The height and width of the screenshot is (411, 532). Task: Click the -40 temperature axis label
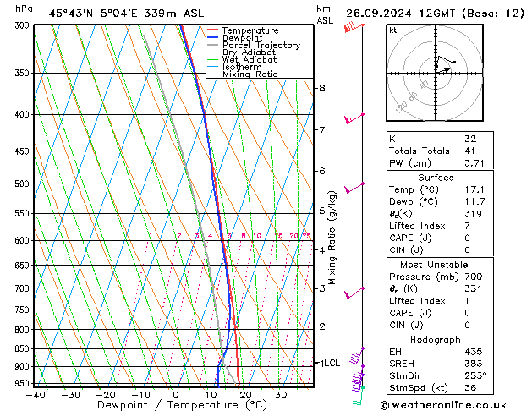pyautogui.click(x=36, y=395)
